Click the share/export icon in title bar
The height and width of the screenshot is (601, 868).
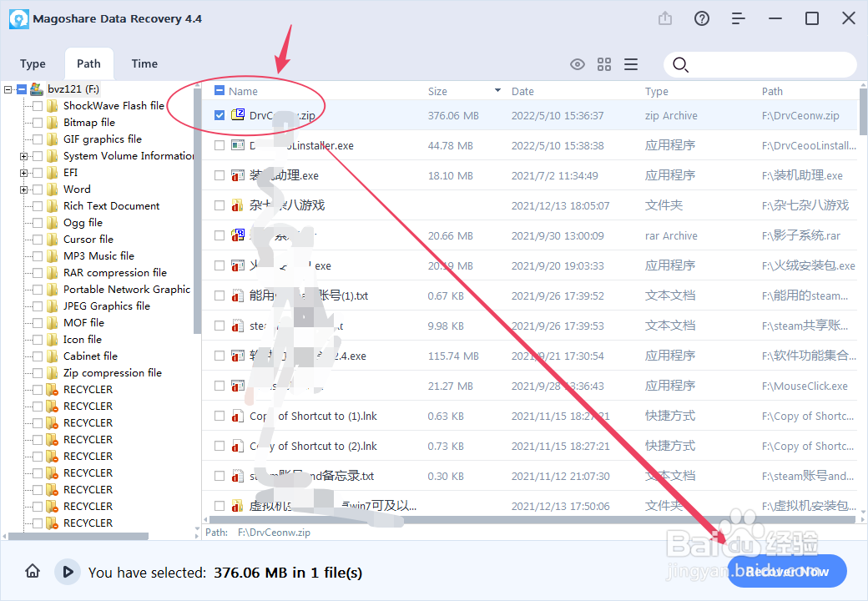pos(665,19)
